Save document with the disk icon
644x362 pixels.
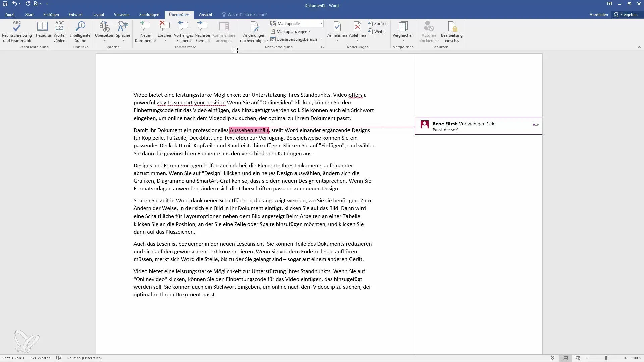(5, 4)
